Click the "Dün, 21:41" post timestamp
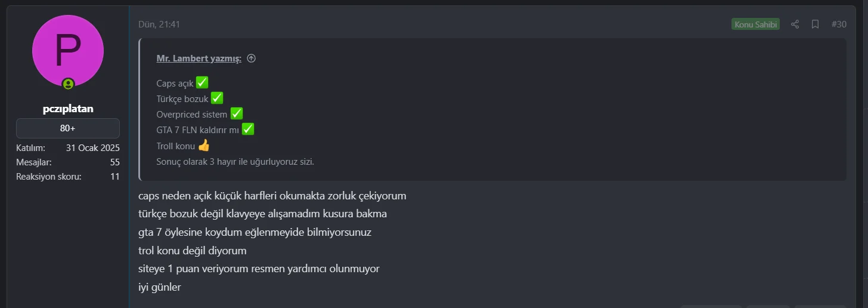Viewport: 868px width, 308px height. click(x=159, y=24)
